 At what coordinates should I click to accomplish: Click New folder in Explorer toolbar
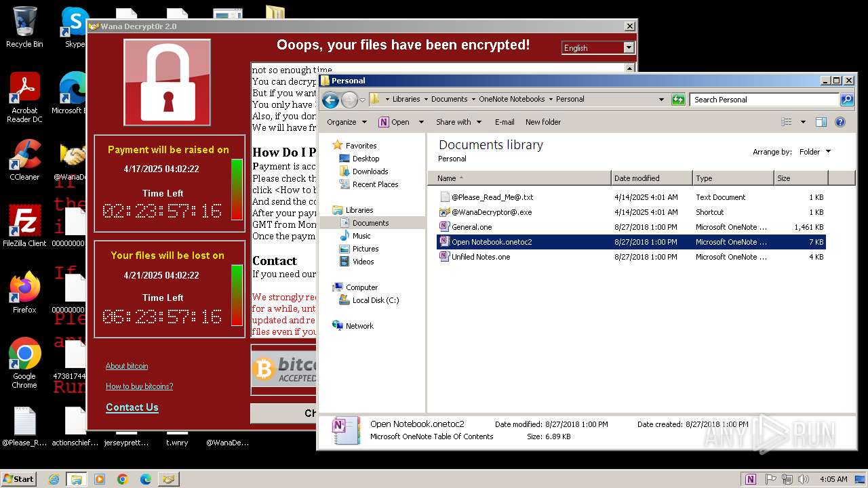(x=543, y=122)
